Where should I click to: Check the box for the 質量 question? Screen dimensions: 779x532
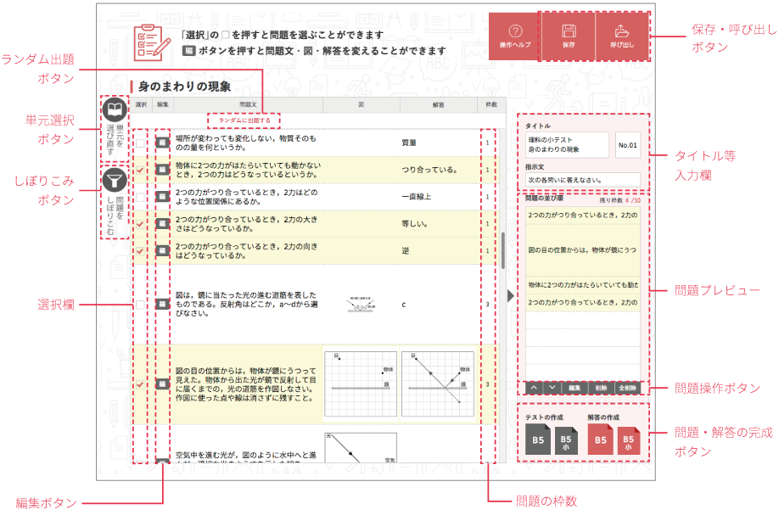pyautogui.click(x=140, y=143)
